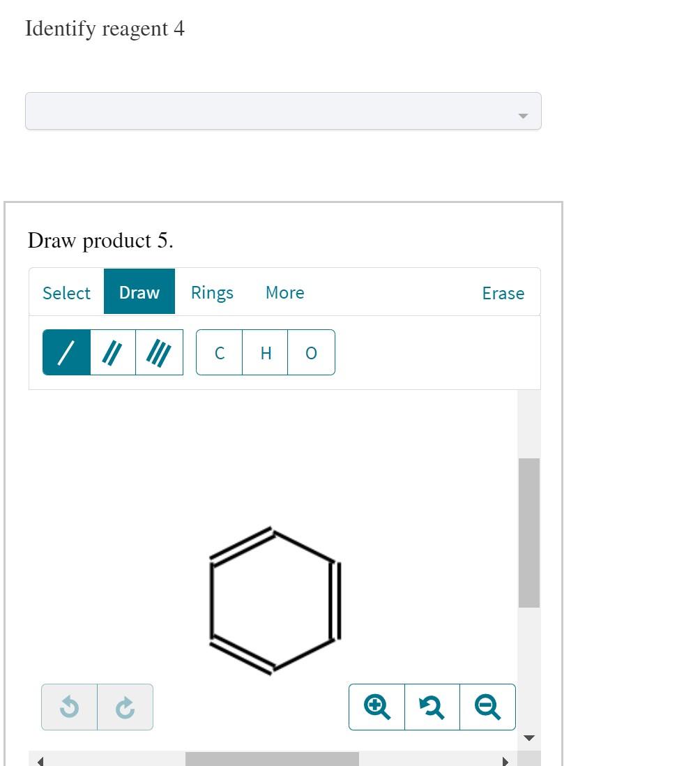
Task: Select the Carbon atom button
Action: tap(219, 352)
